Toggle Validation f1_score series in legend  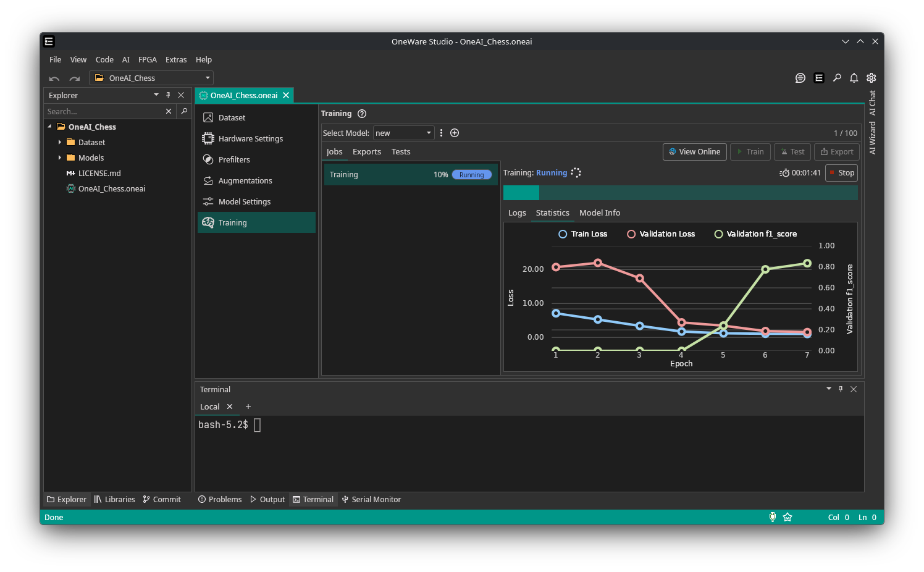click(x=755, y=234)
